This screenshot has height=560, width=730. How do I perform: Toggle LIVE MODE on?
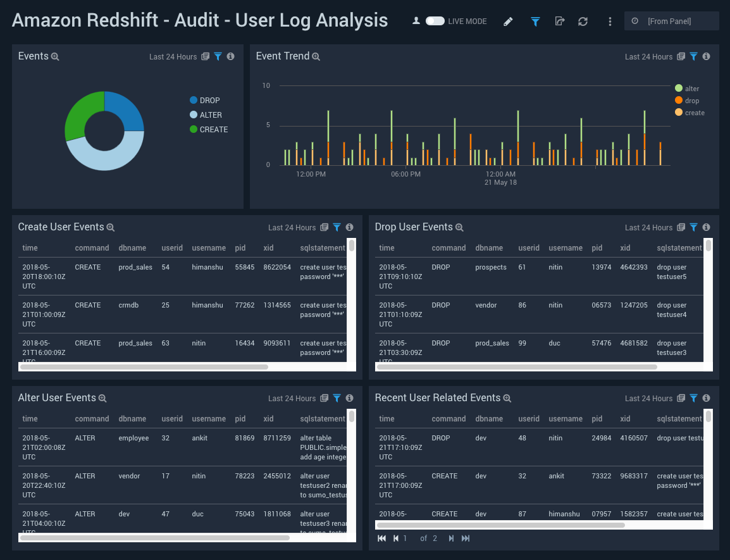tap(434, 21)
